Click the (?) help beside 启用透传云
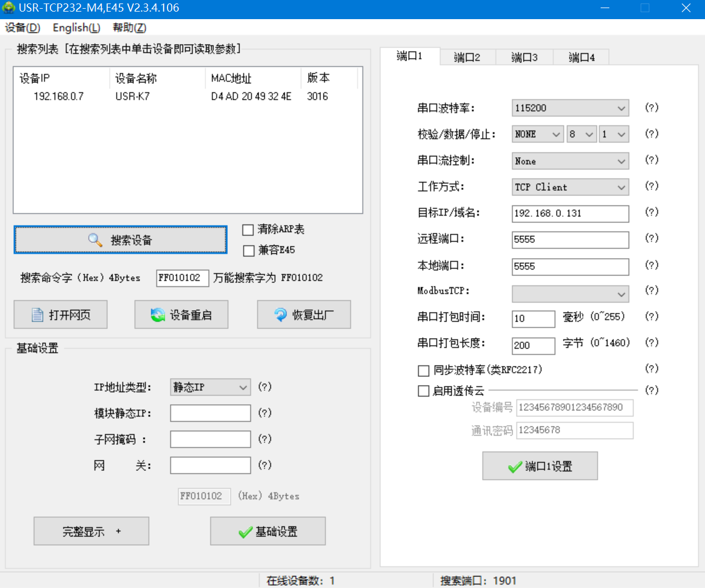 coord(652,390)
